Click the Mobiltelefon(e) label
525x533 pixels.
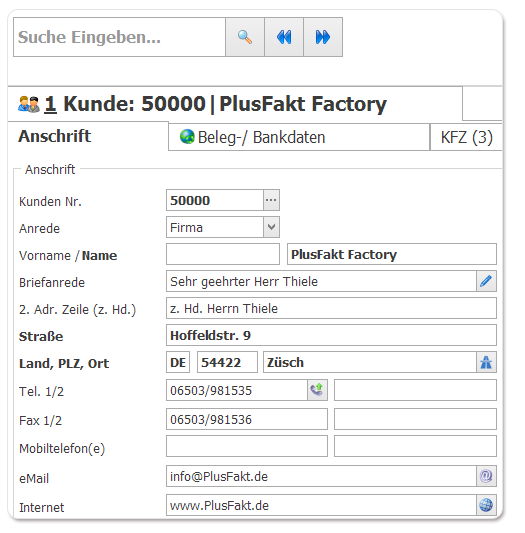pyautogui.click(x=62, y=448)
